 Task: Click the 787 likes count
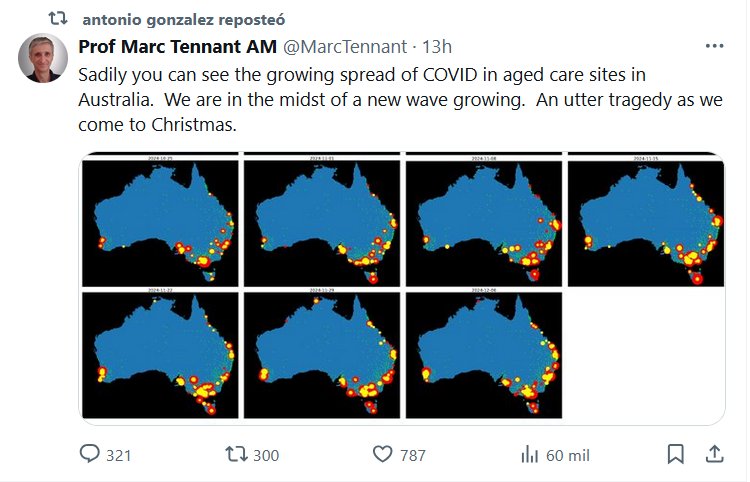(413, 455)
